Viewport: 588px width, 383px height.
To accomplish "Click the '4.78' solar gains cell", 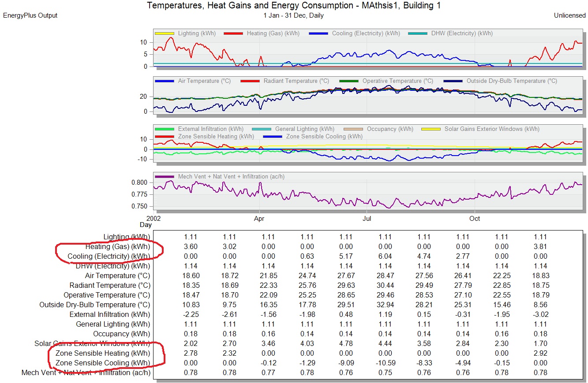I will tap(346, 344).
